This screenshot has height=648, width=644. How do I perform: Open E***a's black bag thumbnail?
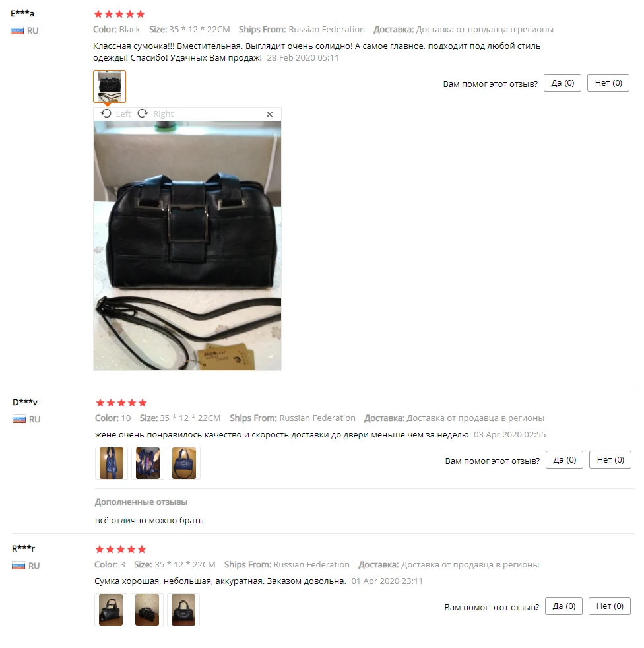[110, 86]
